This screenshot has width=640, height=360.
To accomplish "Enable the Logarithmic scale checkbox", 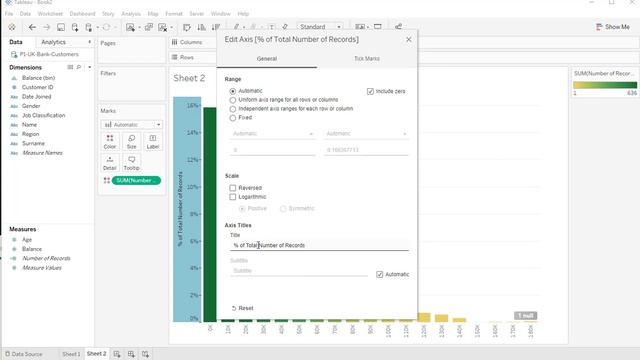I will point(233,197).
